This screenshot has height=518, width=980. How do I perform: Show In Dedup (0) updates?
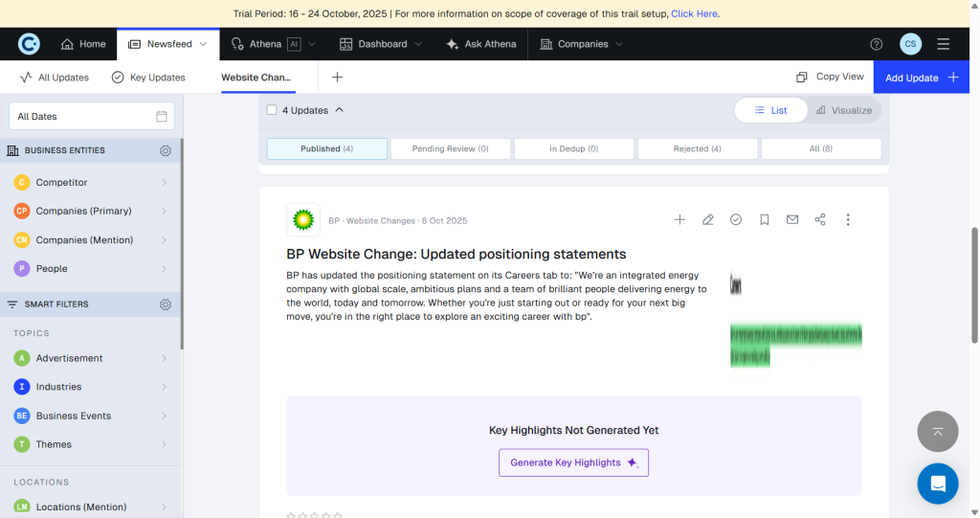pos(574,149)
